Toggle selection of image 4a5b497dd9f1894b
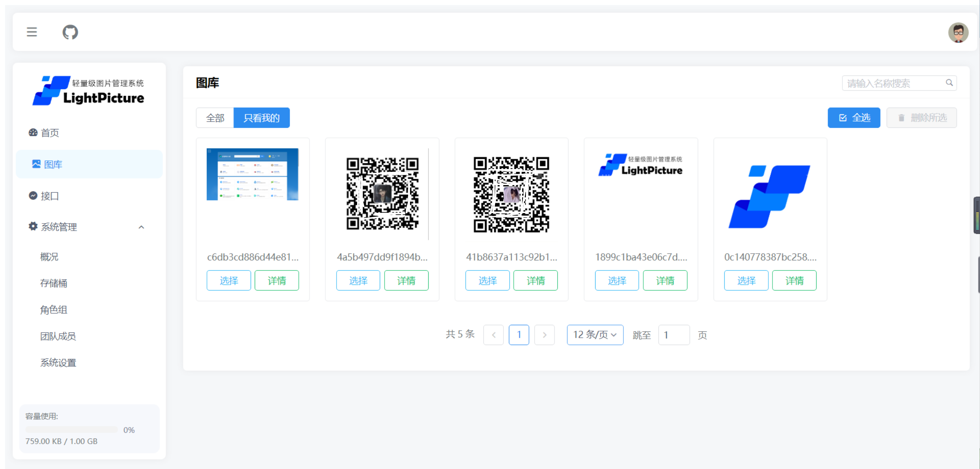This screenshot has width=980, height=469. click(x=358, y=280)
